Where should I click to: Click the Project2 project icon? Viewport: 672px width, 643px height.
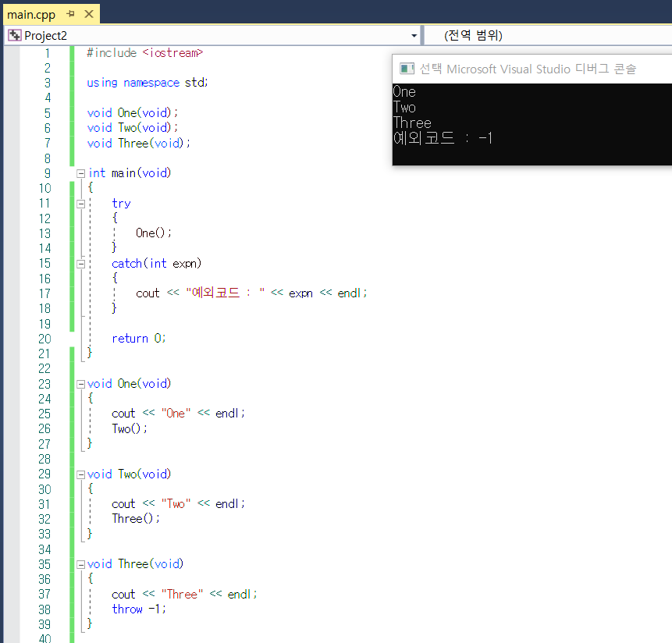[15, 35]
